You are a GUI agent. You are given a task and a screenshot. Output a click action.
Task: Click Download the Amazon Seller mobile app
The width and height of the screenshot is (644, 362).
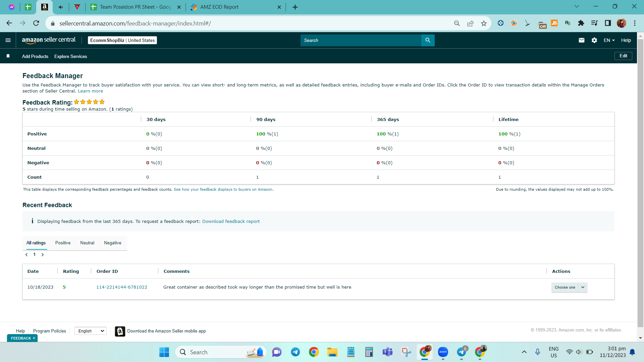(x=167, y=331)
